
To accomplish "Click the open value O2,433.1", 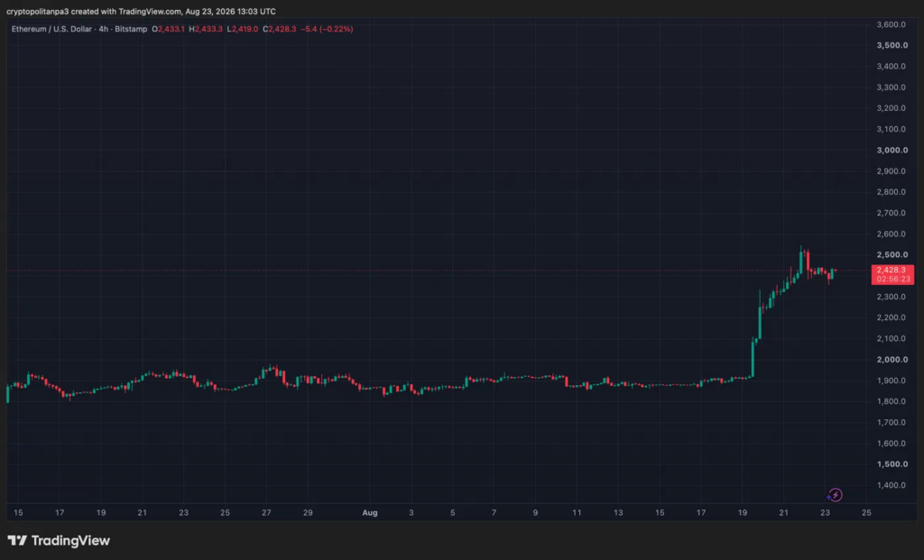I will pyautogui.click(x=169, y=29).
